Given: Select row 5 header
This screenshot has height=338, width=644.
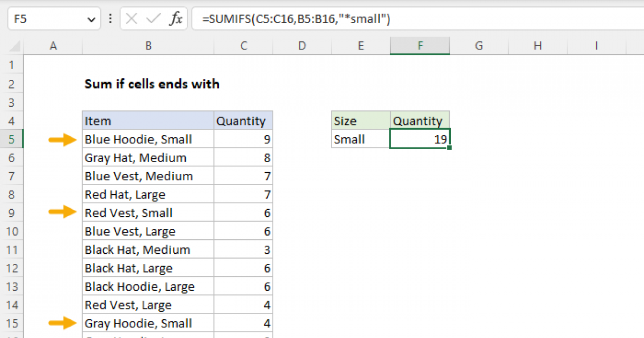Looking at the screenshot, I should [13, 139].
